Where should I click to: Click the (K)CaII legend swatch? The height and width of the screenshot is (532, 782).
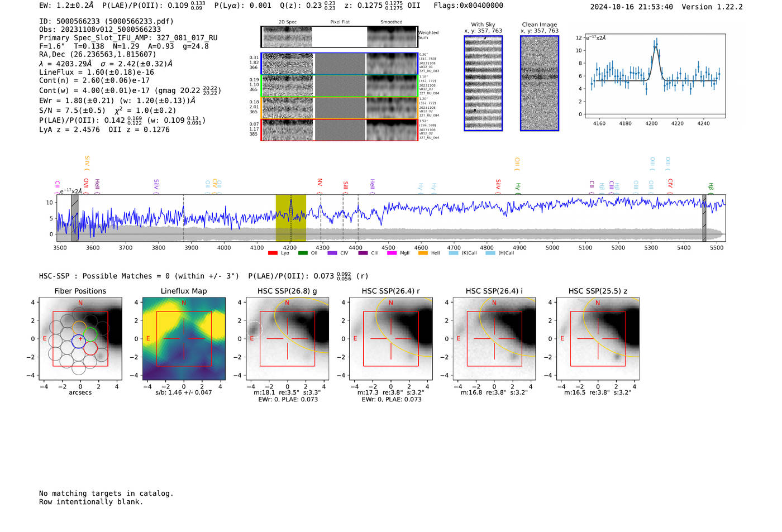tap(454, 253)
